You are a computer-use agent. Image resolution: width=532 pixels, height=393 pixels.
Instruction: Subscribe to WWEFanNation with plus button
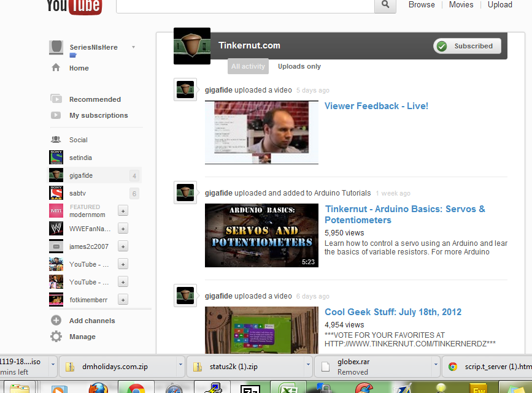point(123,229)
